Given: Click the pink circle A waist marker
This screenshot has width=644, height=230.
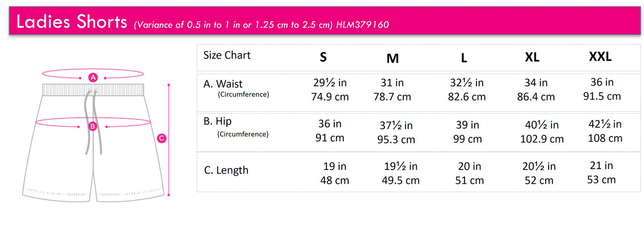Looking at the screenshot, I should [x=93, y=77].
